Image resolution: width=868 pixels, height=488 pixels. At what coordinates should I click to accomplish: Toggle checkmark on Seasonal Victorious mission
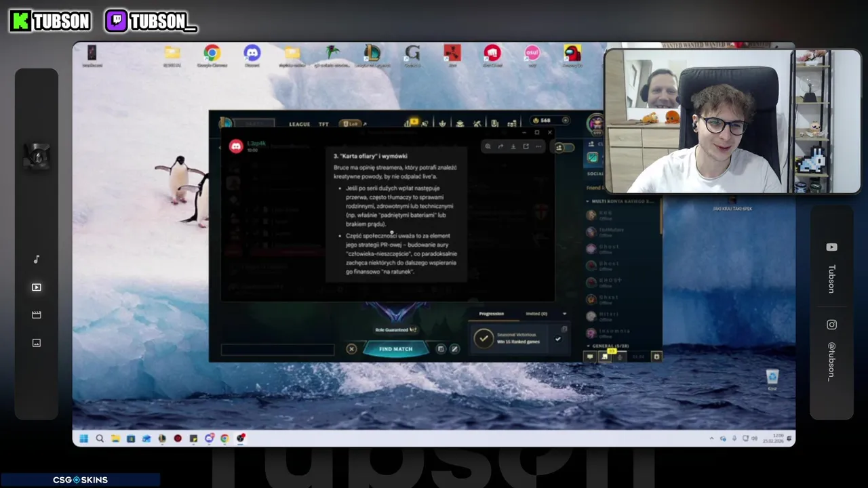[x=558, y=339]
